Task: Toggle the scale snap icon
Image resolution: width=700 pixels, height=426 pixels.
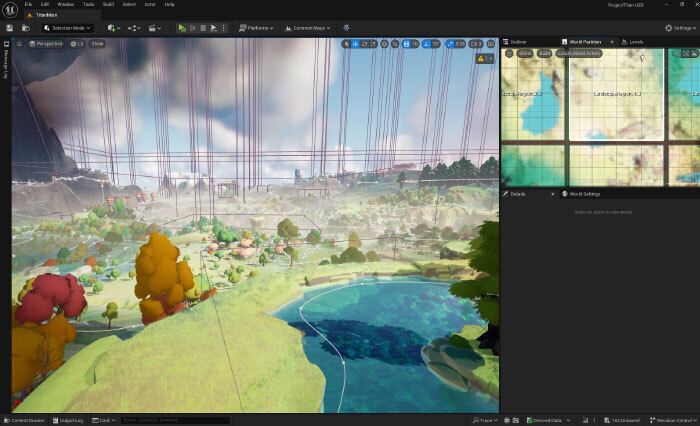Action: [x=450, y=44]
